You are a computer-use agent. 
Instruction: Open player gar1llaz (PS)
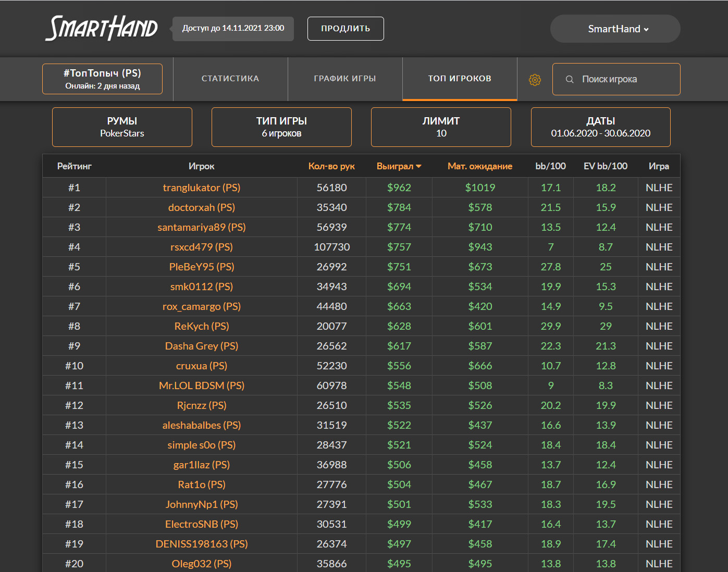(x=202, y=465)
